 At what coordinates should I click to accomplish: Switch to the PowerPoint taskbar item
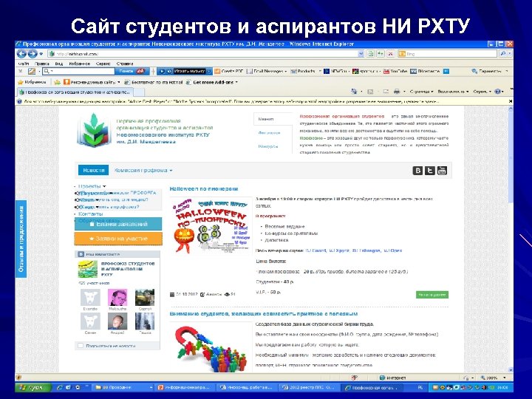point(185,387)
